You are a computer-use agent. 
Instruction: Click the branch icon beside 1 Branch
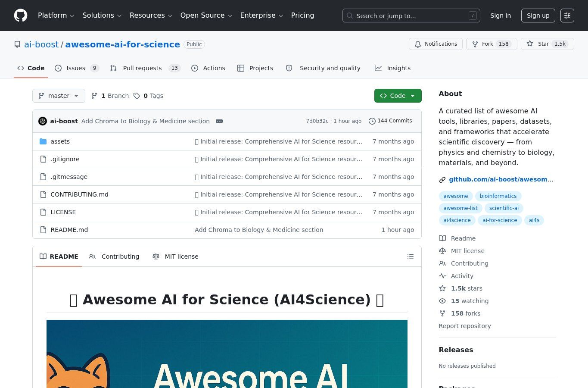[x=94, y=96]
